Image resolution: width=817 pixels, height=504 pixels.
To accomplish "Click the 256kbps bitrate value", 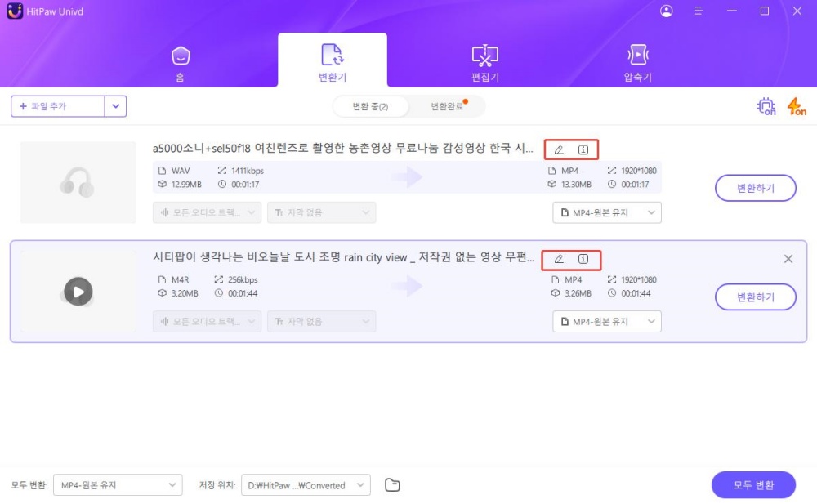I will coord(243,280).
